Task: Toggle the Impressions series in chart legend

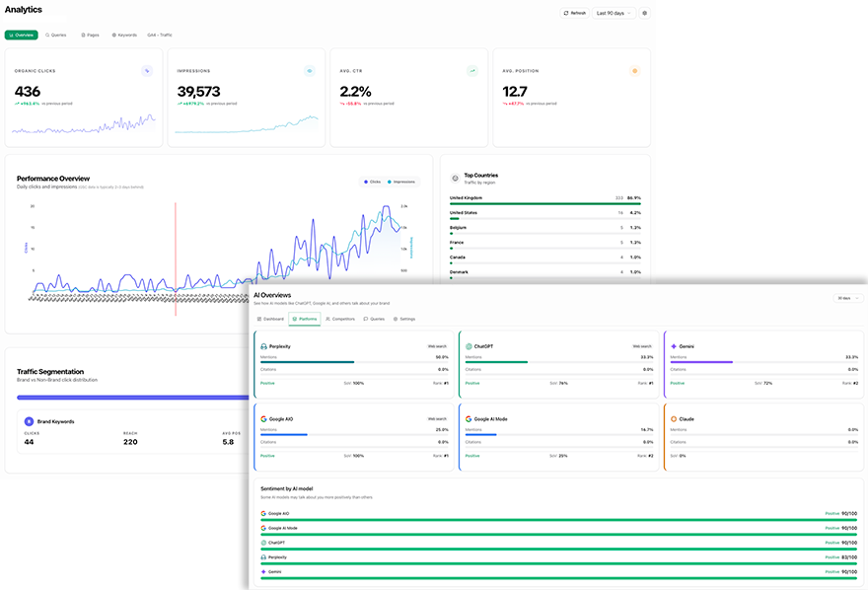Action: (x=401, y=182)
